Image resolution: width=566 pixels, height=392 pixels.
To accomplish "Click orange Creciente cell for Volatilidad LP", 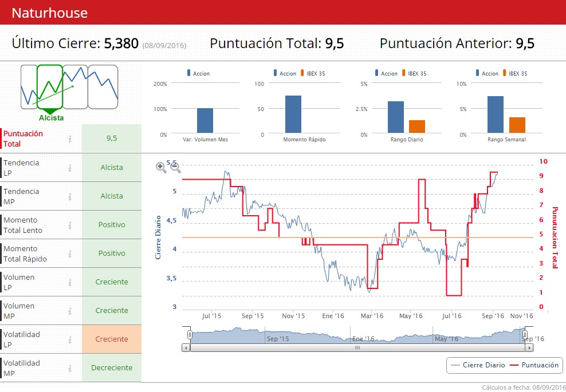I will point(112,339).
